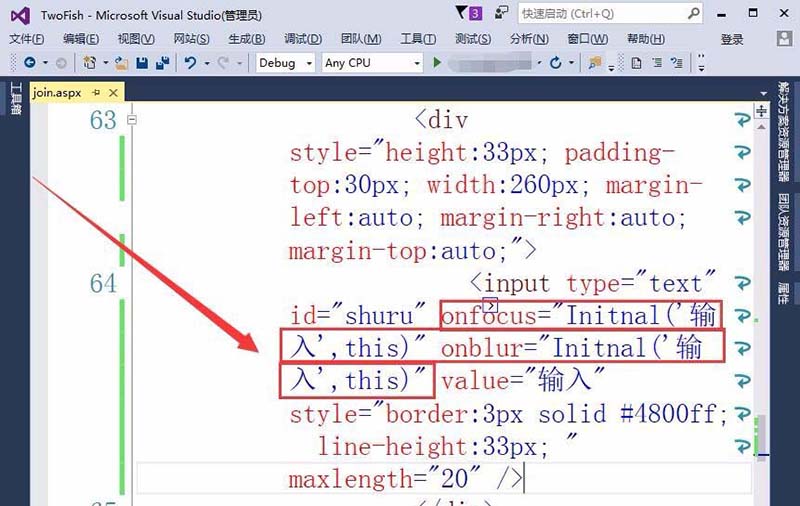Open the 视图(V) menu
The height and width of the screenshot is (506, 800).
click(136, 39)
